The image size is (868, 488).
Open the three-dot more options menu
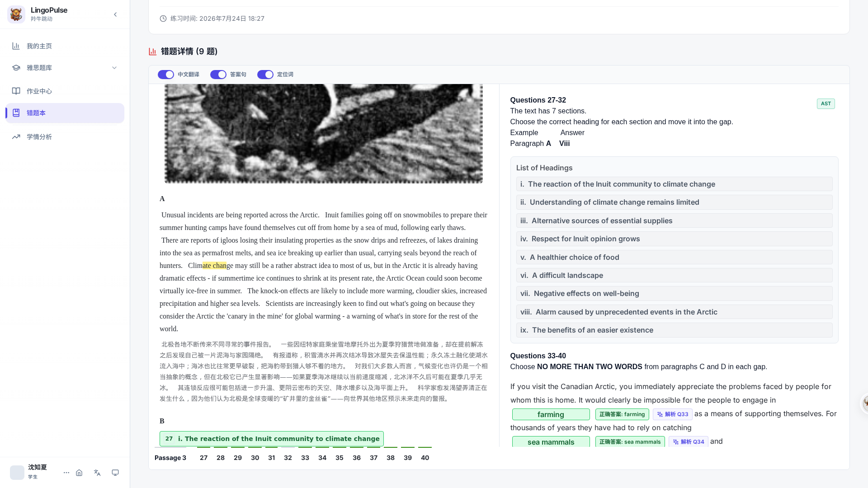click(66, 473)
